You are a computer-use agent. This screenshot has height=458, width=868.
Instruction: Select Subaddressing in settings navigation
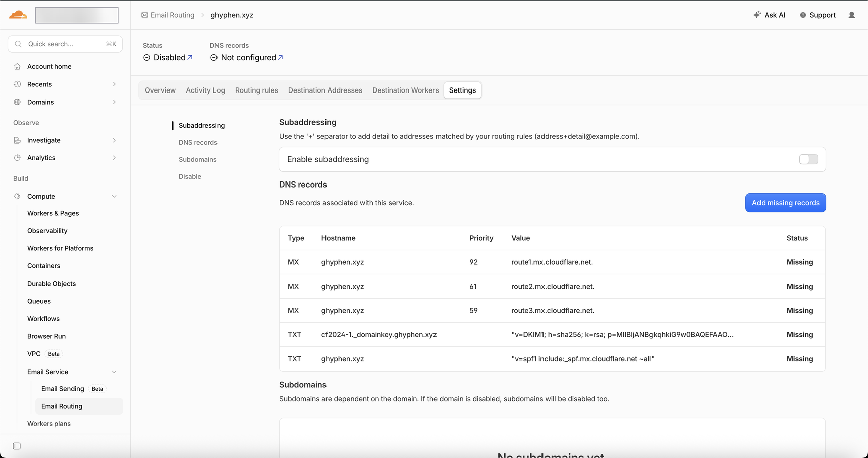201,126
